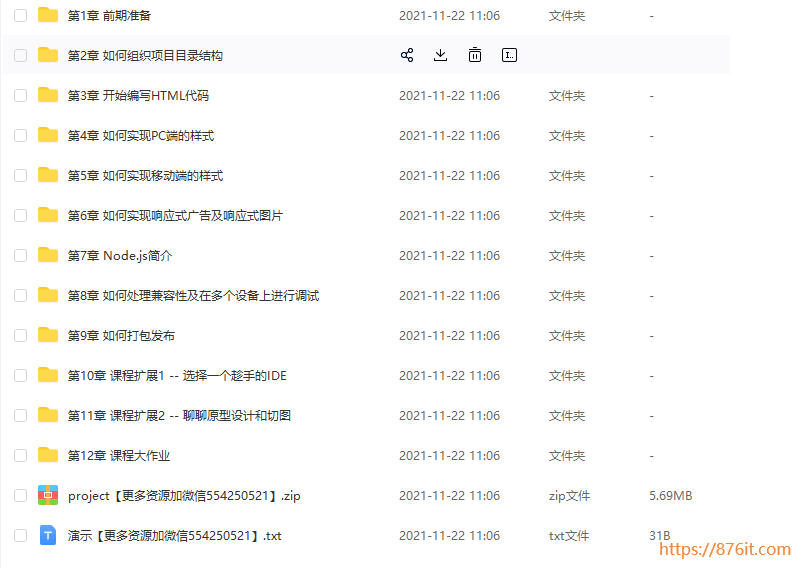Open the 第3章 开始编写HTML代码 folder icon

48,95
